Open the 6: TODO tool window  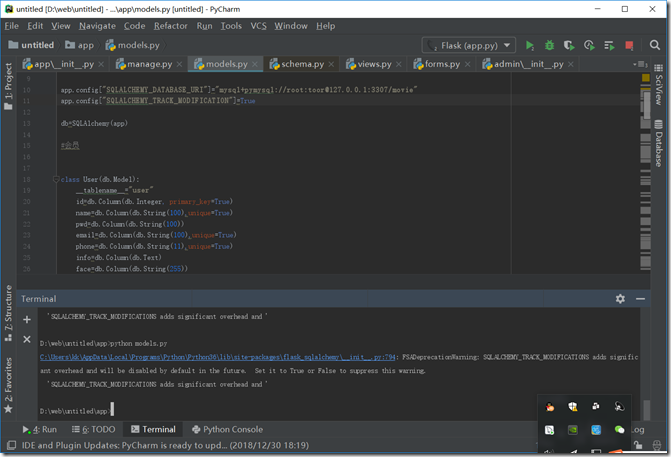93,429
